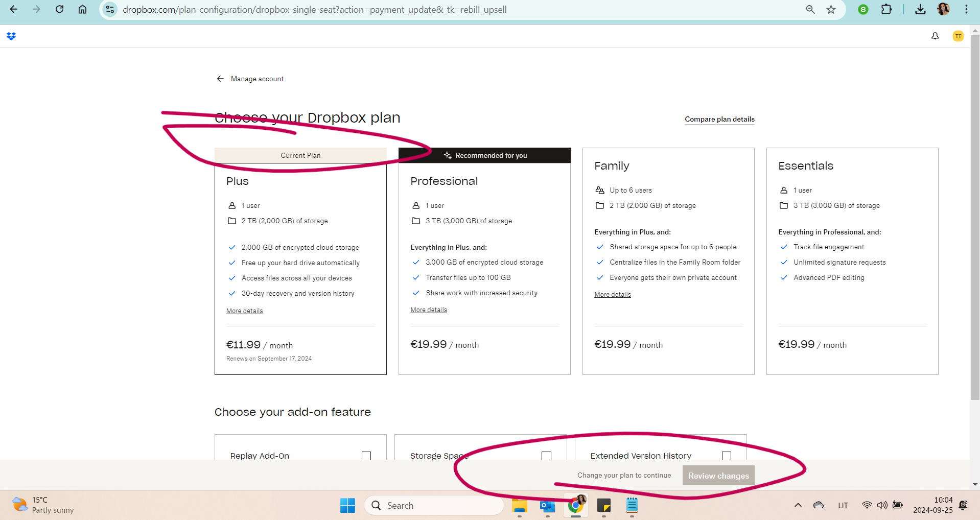Image resolution: width=980 pixels, height=520 pixels.
Task: Click the back arrow beside Manage account
Action: pos(220,79)
